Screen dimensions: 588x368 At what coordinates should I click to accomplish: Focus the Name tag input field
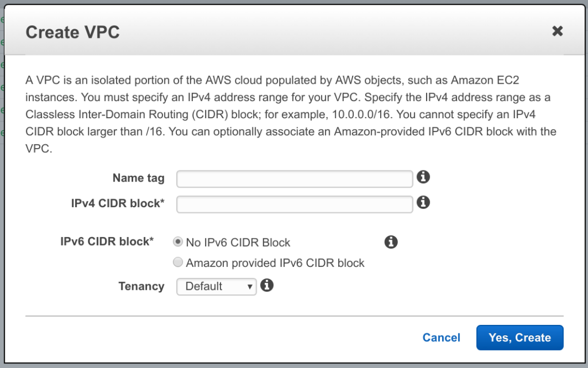(294, 178)
